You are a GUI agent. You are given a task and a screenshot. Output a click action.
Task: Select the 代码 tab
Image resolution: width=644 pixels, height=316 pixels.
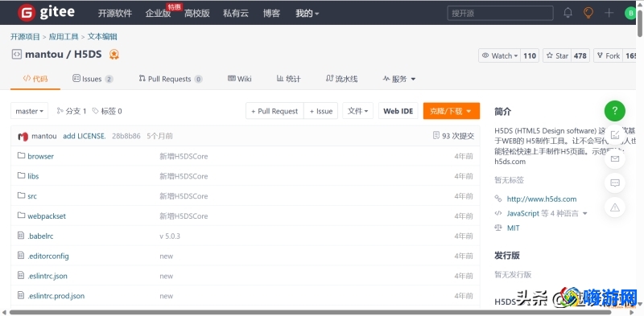[x=35, y=78]
